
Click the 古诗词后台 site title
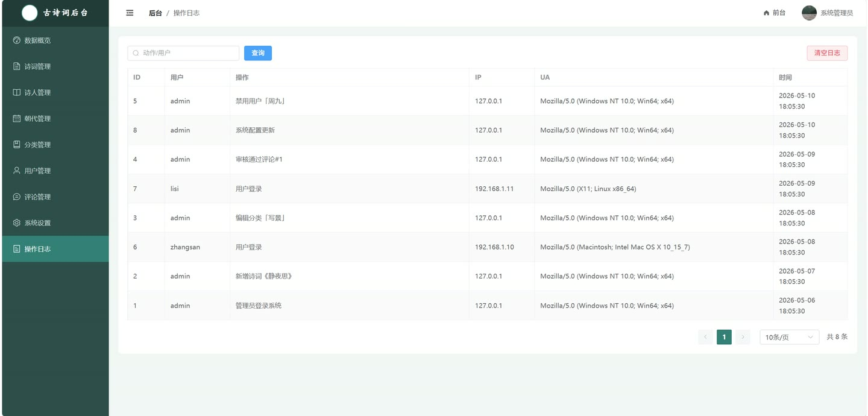point(66,13)
